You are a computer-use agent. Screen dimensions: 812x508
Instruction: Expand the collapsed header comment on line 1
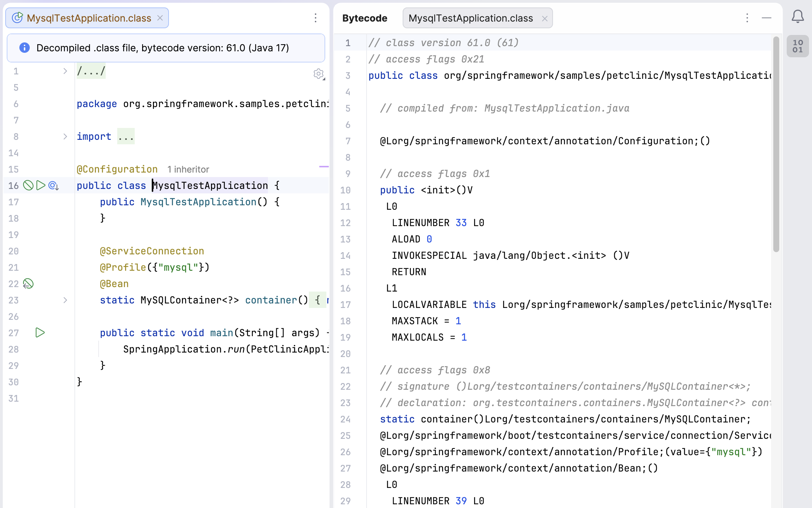point(65,71)
